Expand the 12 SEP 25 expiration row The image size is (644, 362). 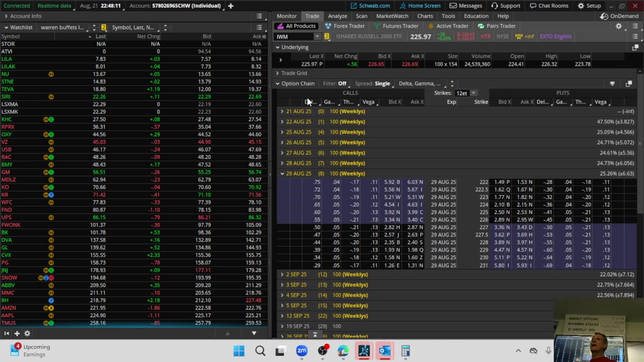pos(282,316)
